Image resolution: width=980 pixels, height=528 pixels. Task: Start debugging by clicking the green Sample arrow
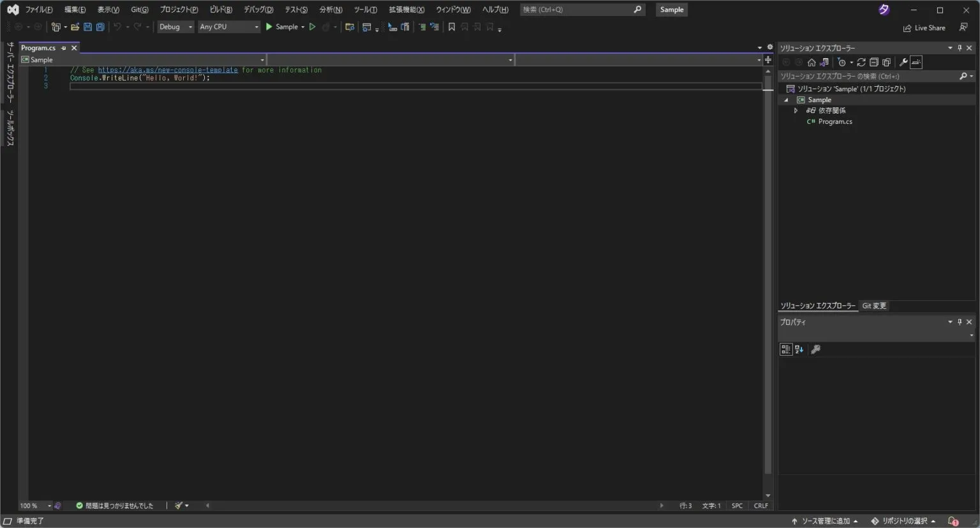coord(269,26)
